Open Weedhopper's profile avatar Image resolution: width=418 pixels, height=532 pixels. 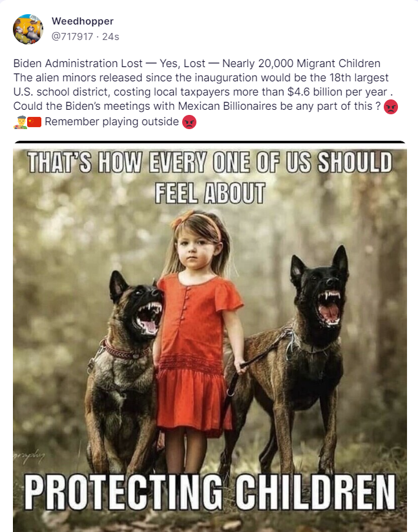[x=28, y=29]
